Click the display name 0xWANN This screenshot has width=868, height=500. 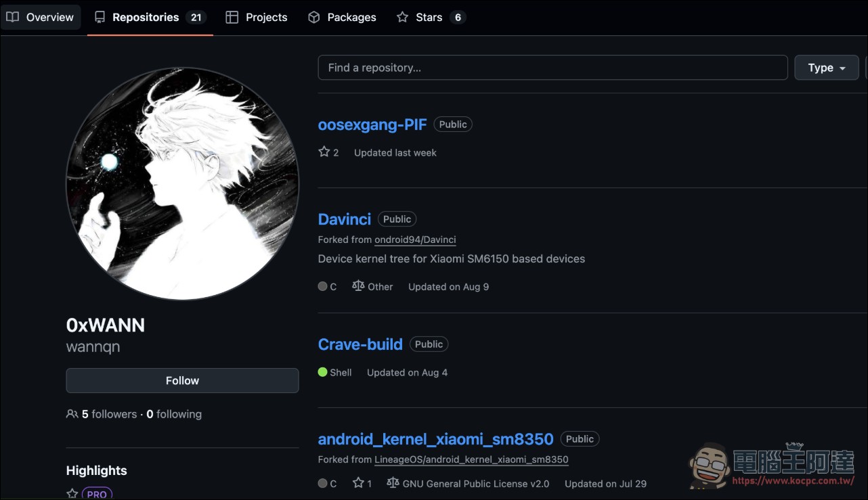(x=106, y=325)
